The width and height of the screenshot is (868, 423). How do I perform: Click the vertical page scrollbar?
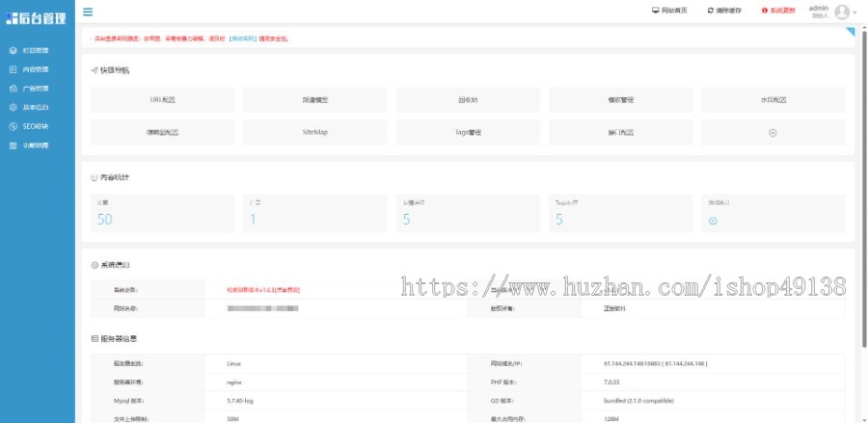864,188
